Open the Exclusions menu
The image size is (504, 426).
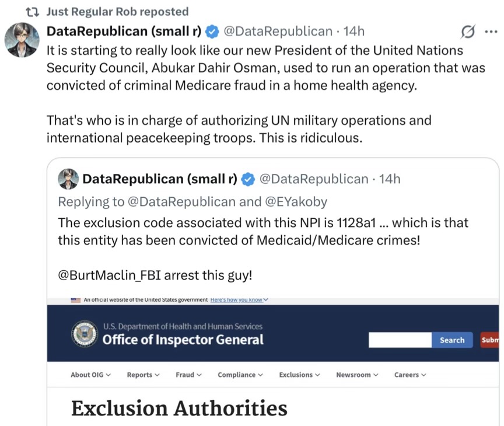click(x=299, y=375)
